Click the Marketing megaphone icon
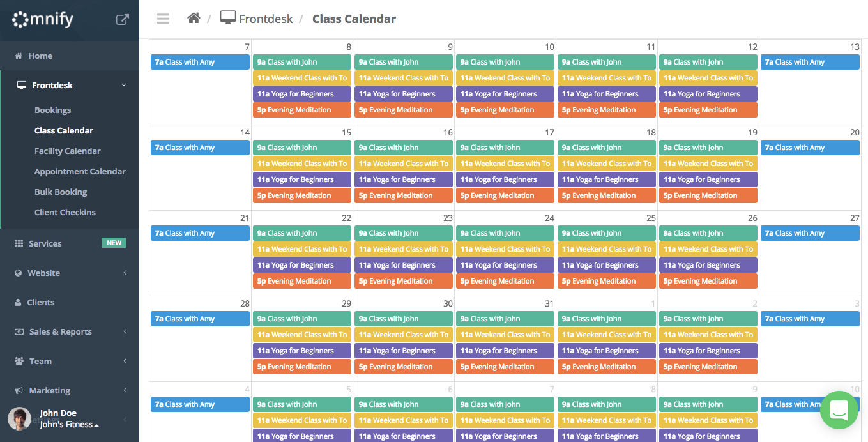The height and width of the screenshot is (442, 868). pyautogui.click(x=18, y=391)
